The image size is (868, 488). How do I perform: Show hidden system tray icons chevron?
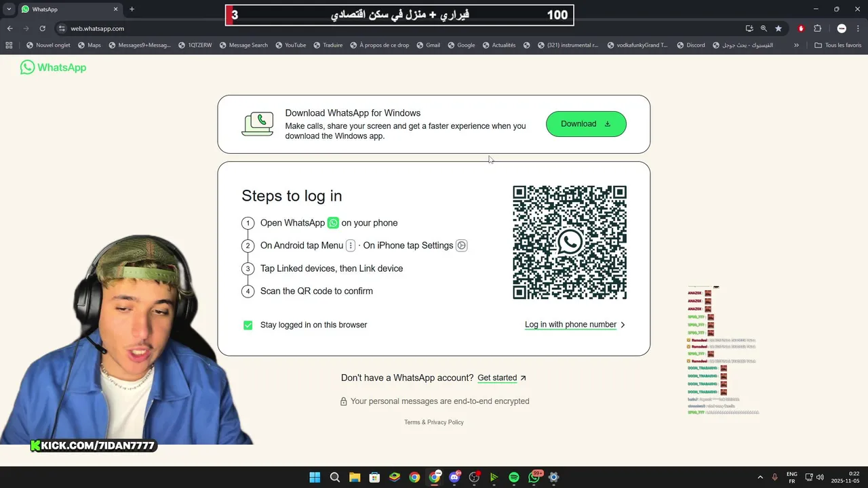coord(760,477)
